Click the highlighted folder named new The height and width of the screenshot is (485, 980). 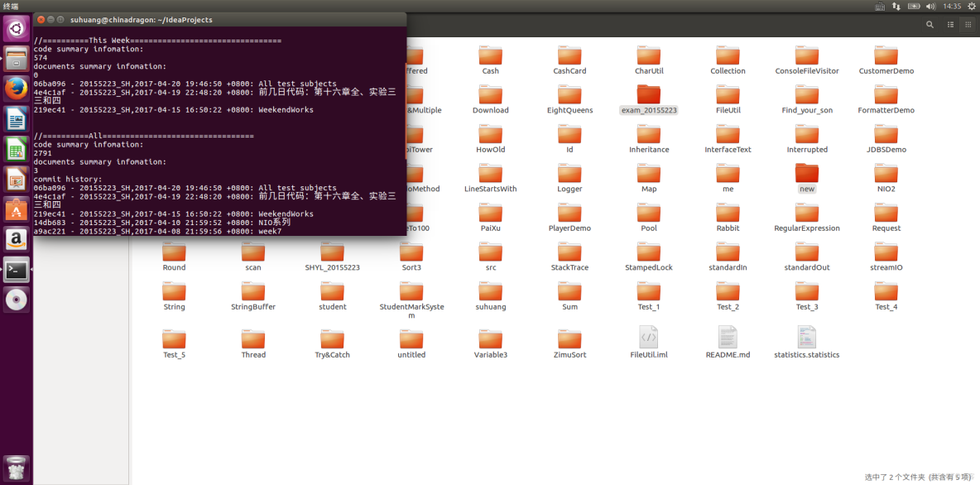click(x=807, y=179)
